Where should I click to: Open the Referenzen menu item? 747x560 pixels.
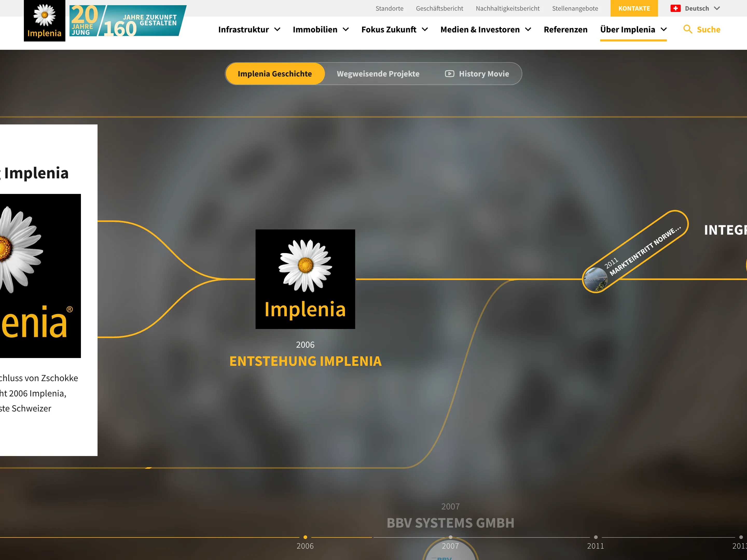566,30
